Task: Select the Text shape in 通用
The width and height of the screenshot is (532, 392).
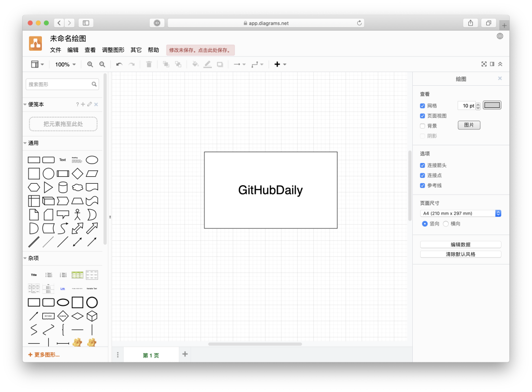Action: [x=63, y=160]
